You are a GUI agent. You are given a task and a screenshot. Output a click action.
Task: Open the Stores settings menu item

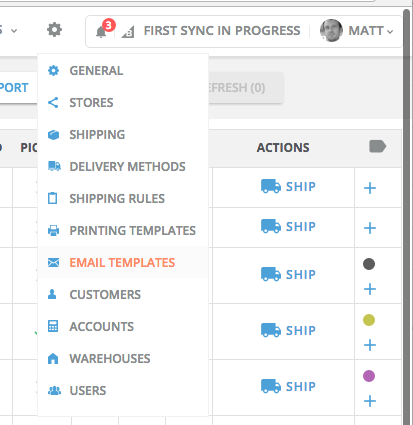click(x=123, y=103)
